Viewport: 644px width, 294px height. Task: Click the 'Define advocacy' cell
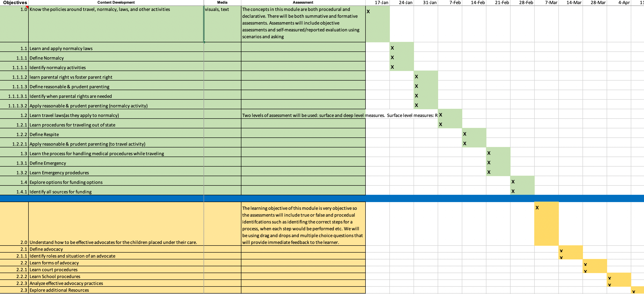click(116, 249)
